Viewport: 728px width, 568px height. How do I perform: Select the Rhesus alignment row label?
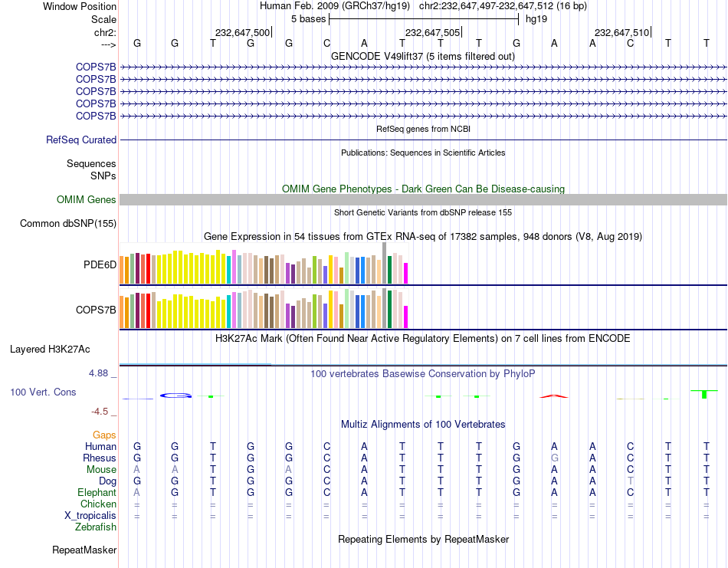click(x=100, y=458)
